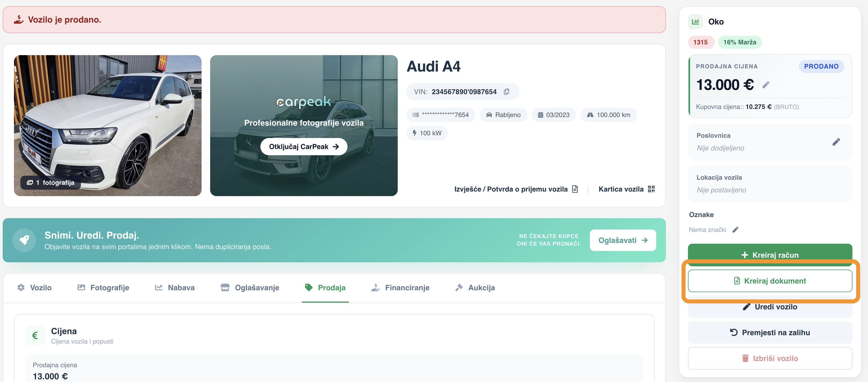Click the QR code icon next to Kartica vozila
Image resolution: width=868 pixels, height=382 pixels.
coord(651,189)
